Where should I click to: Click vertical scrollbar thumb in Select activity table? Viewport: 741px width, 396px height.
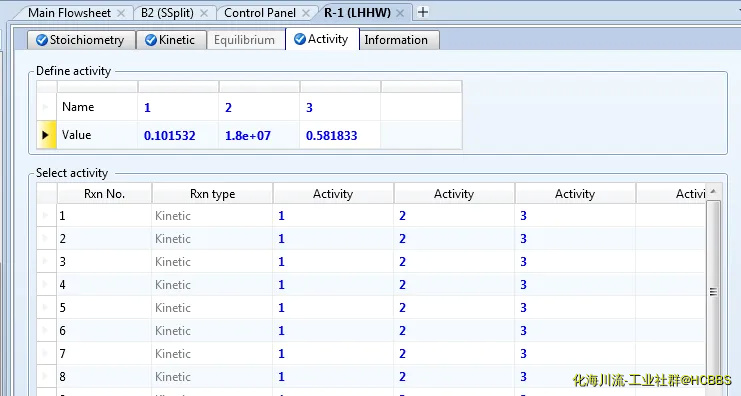(x=713, y=292)
